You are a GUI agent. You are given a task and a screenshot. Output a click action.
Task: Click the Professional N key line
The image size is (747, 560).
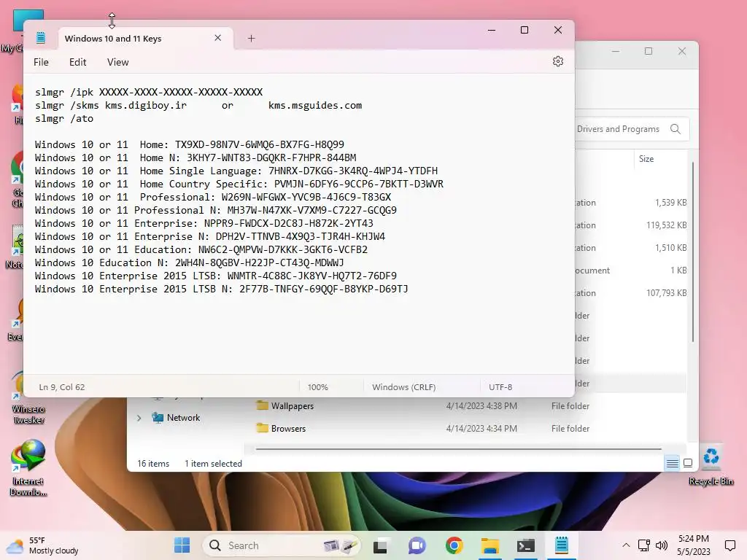tap(216, 211)
